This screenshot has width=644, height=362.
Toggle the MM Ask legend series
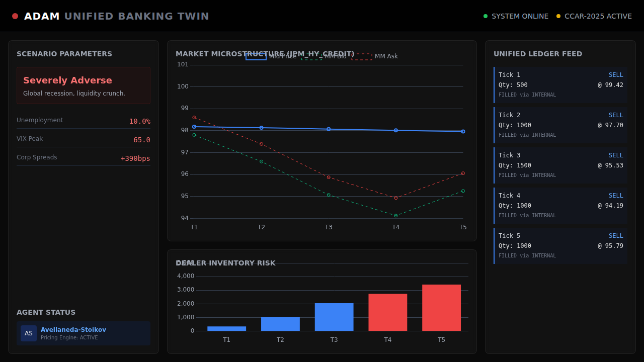pyautogui.click(x=375, y=56)
